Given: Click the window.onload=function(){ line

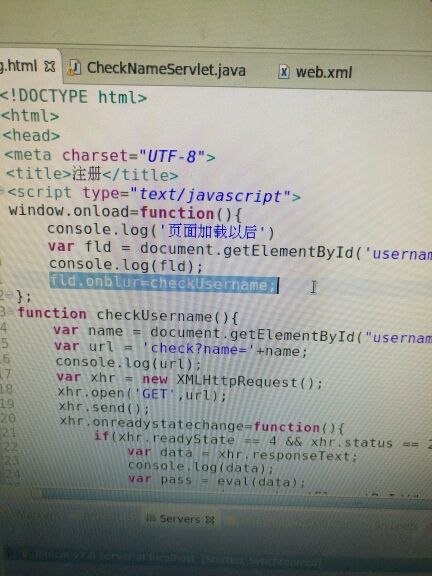Looking at the screenshot, I should pos(125,212).
